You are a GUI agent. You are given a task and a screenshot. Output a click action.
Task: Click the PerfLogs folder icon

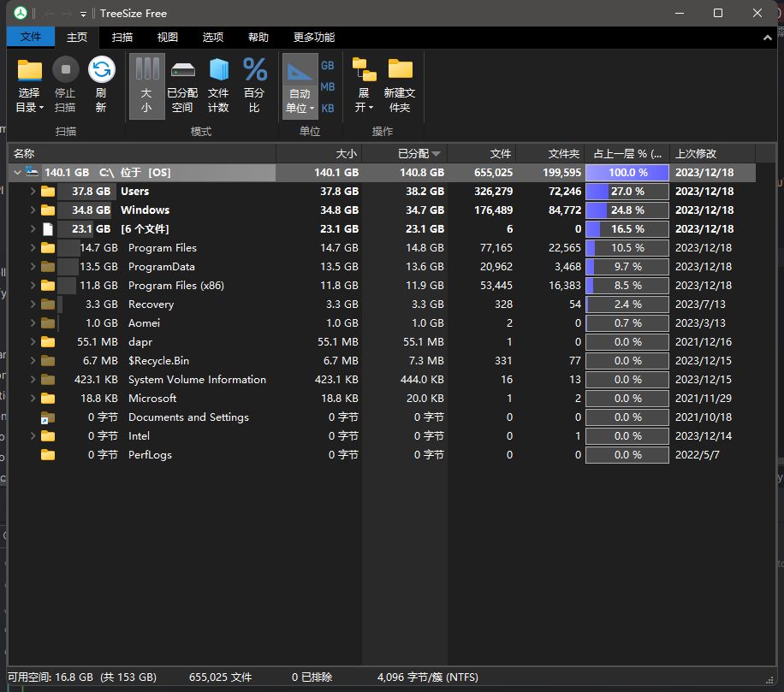click(x=48, y=455)
